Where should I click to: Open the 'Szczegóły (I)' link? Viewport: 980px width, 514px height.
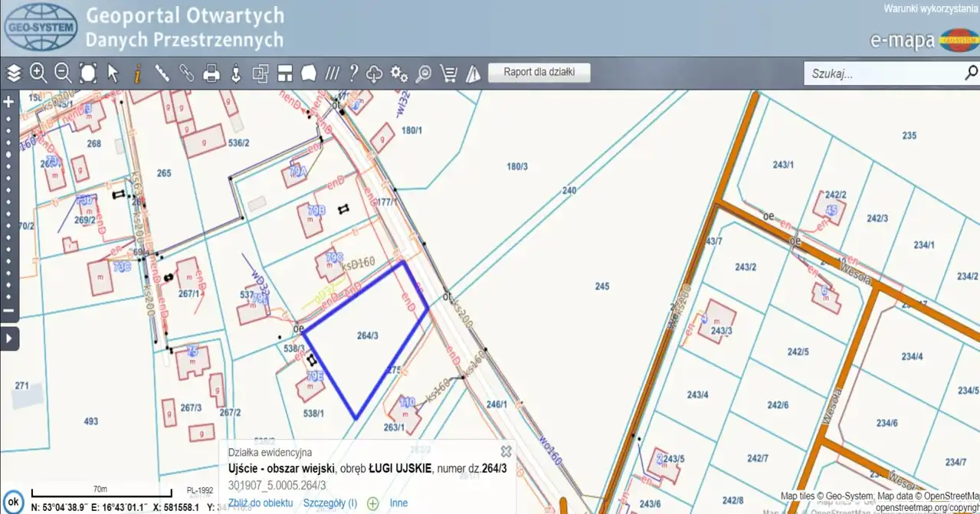click(330, 503)
